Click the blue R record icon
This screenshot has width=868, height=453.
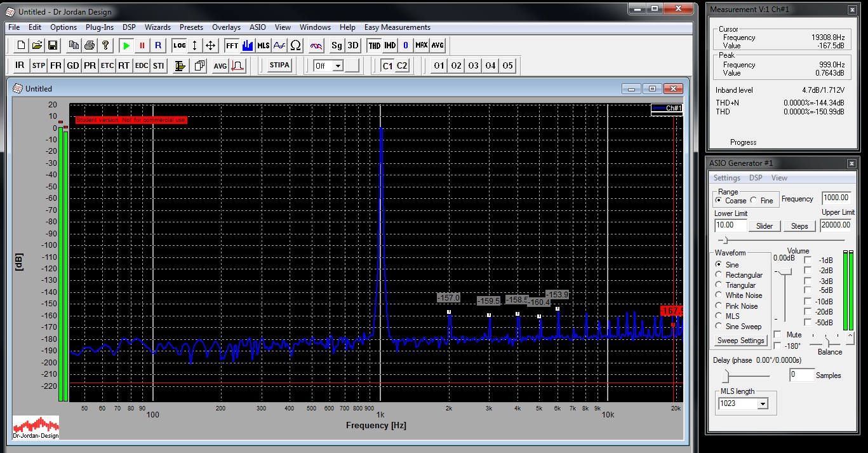(158, 45)
